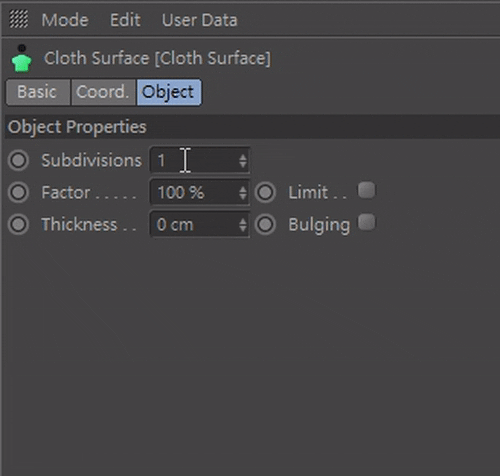Viewport: 500px width, 476px height.
Task: Click the green Cloth Surface object icon
Action: pyautogui.click(x=22, y=58)
